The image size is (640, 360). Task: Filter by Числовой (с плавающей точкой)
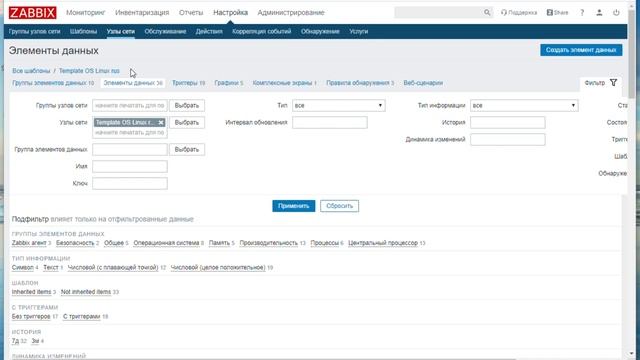pyautogui.click(x=113, y=267)
